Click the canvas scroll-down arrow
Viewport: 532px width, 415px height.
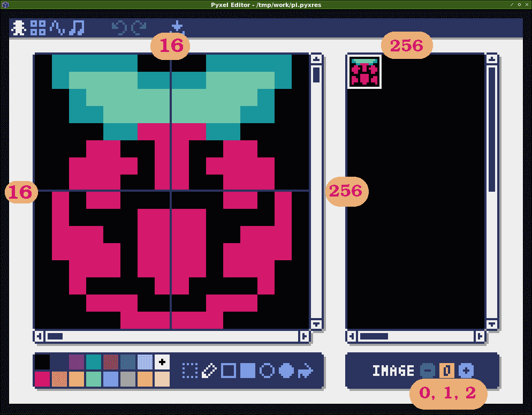point(316,324)
